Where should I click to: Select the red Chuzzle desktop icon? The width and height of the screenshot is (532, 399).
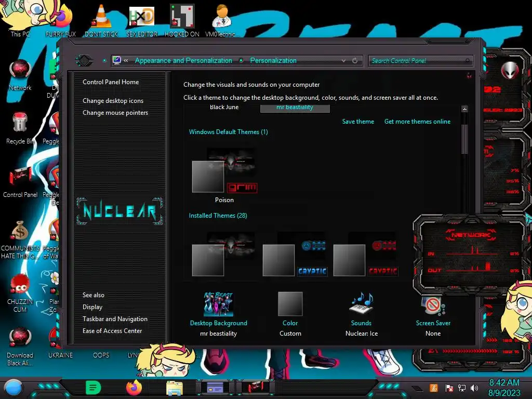(20, 293)
